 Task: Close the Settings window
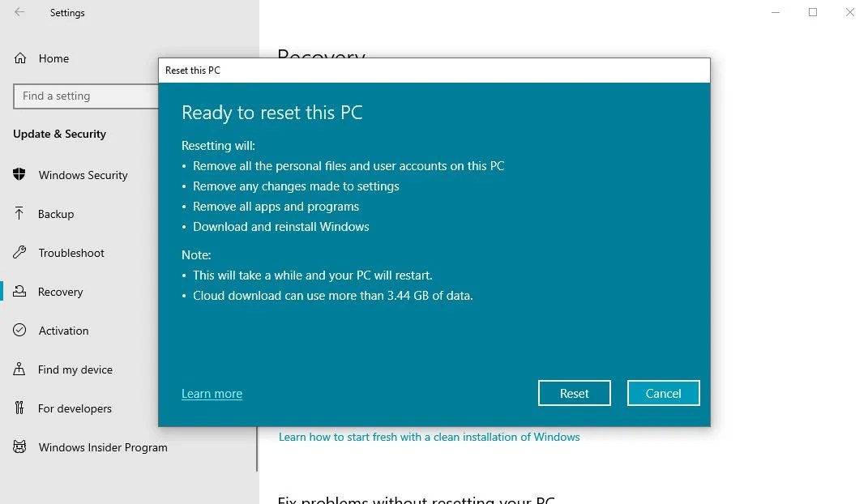click(x=849, y=12)
